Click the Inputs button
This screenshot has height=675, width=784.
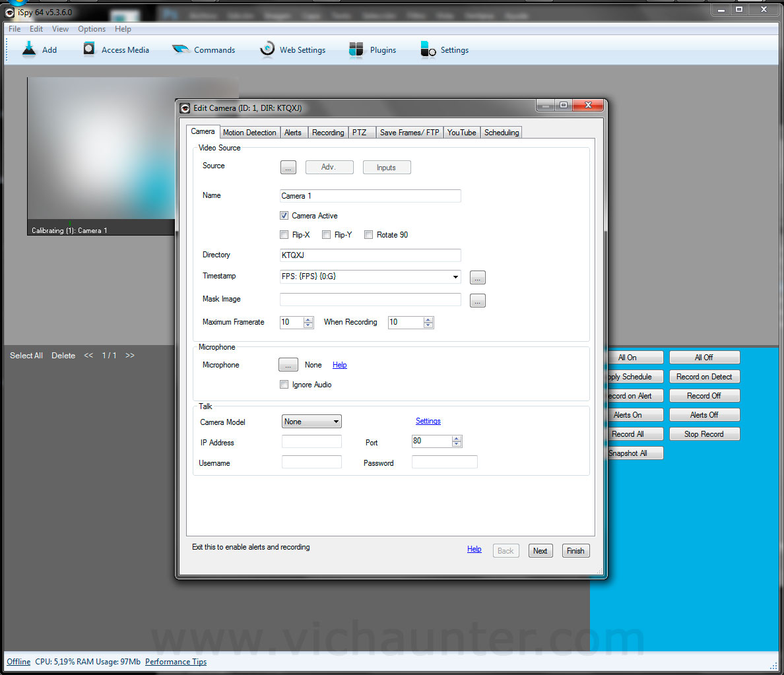[x=387, y=168]
